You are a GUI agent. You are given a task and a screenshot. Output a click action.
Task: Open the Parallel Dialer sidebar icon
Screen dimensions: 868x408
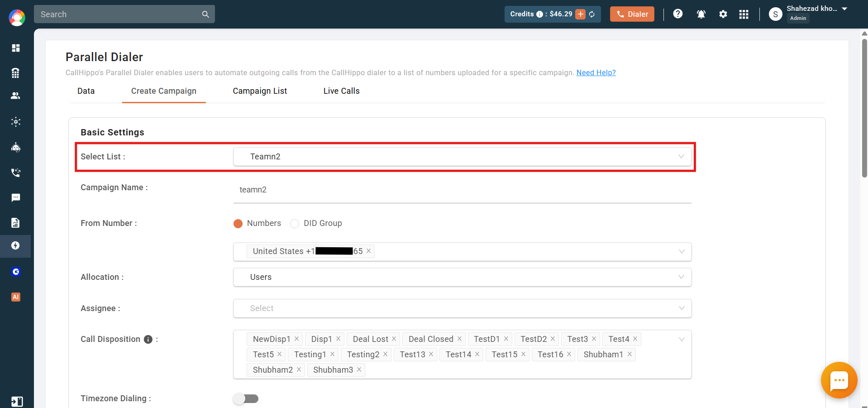[16, 246]
